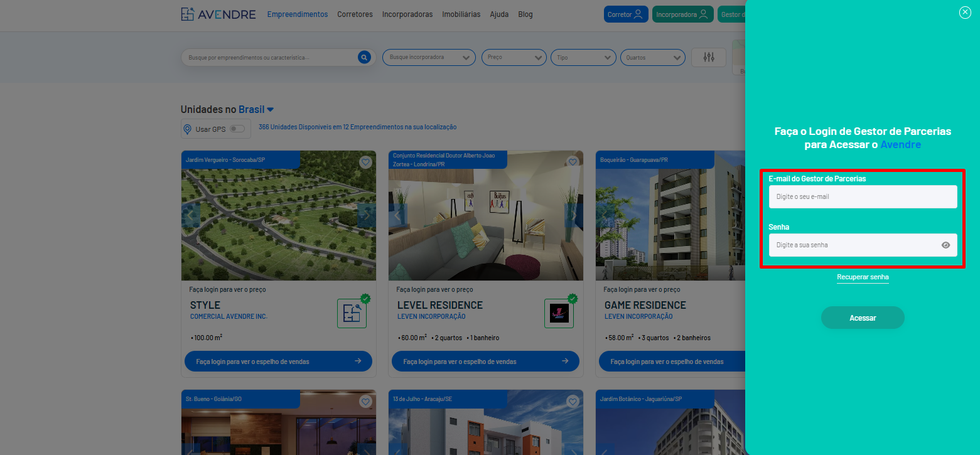Go to previous image on Style card

[191, 215]
